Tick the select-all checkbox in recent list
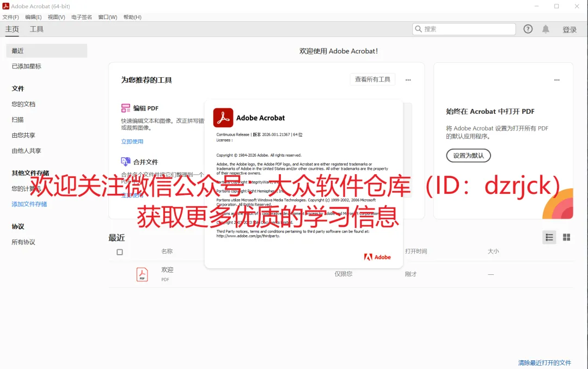Image resolution: width=588 pixels, height=369 pixels. click(120, 252)
